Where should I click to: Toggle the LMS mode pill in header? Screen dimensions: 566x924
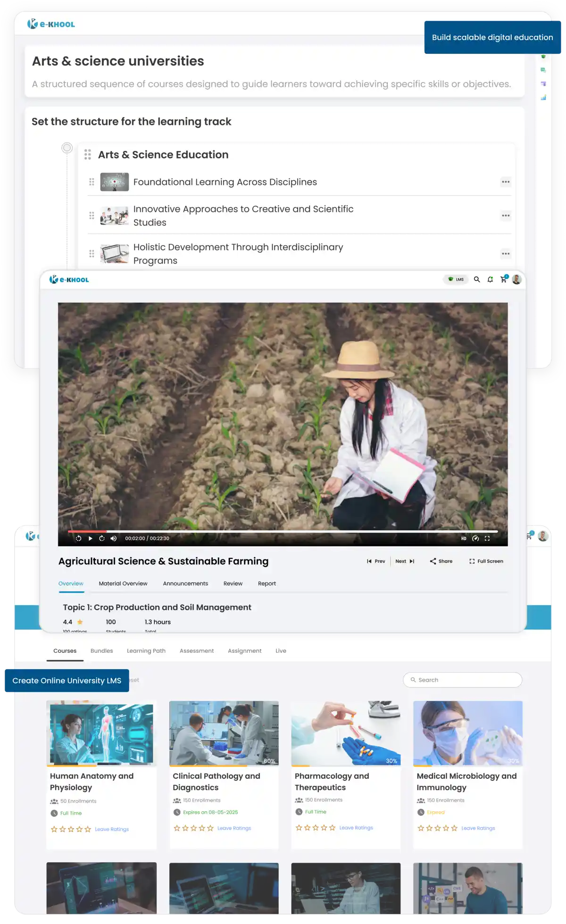pyautogui.click(x=456, y=280)
